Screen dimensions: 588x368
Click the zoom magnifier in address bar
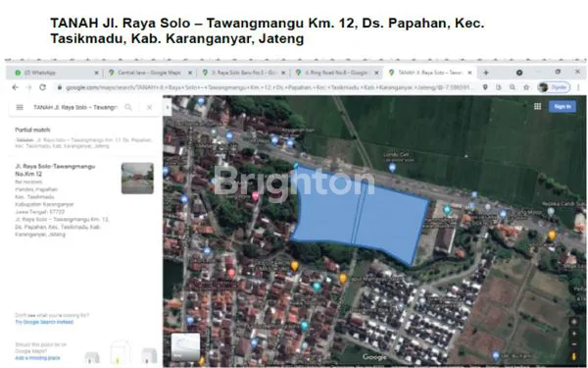tap(513, 87)
